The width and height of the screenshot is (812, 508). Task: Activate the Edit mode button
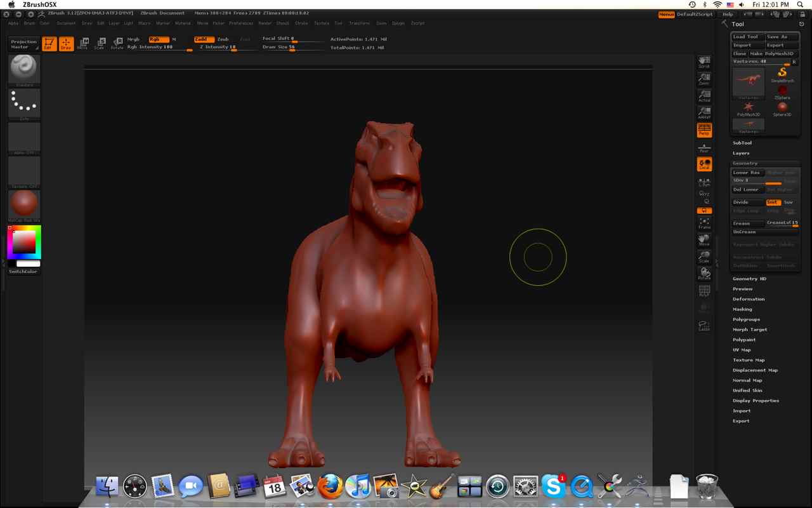(49, 44)
